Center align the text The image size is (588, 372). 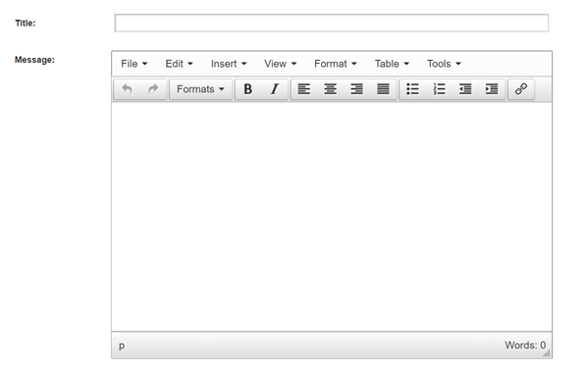click(x=330, y=89)
